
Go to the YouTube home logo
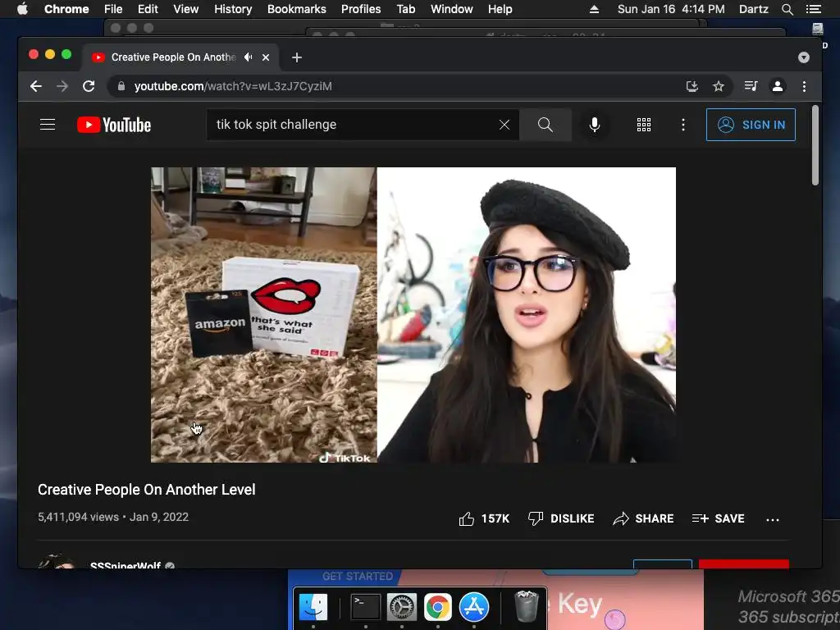coord(114,125)
